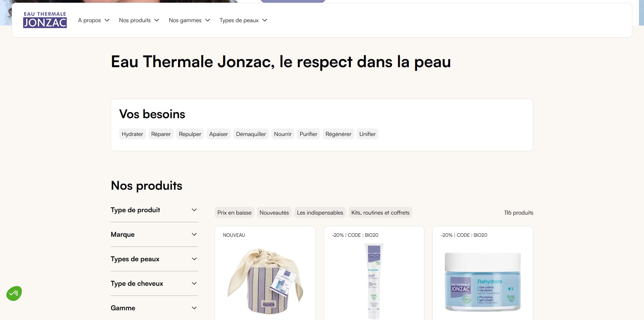Select the Purifier need tag

pos(308,134)
